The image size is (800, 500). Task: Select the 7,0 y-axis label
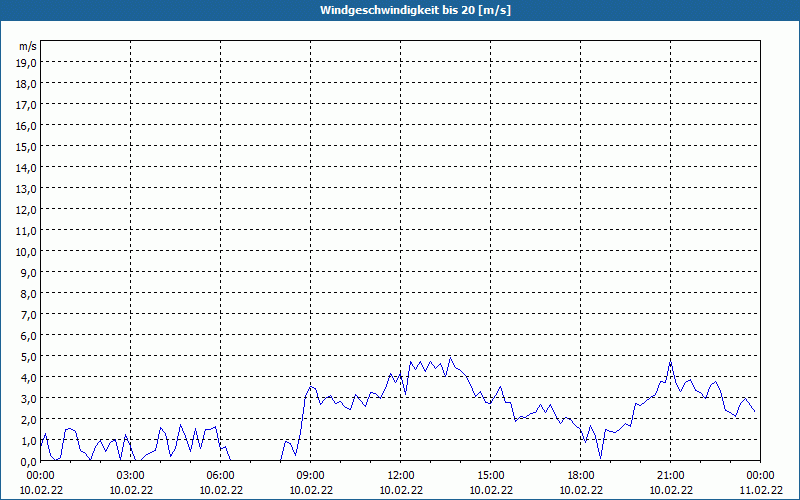point(29,315)
